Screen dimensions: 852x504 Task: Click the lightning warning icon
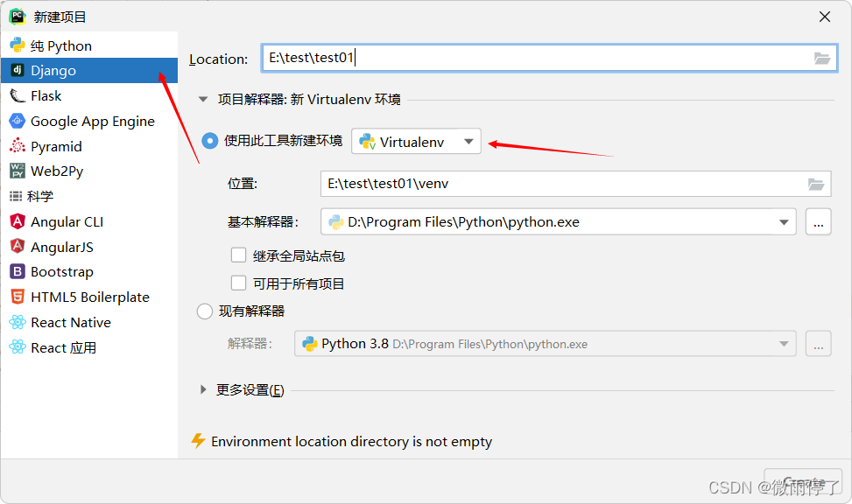(198, 441)
